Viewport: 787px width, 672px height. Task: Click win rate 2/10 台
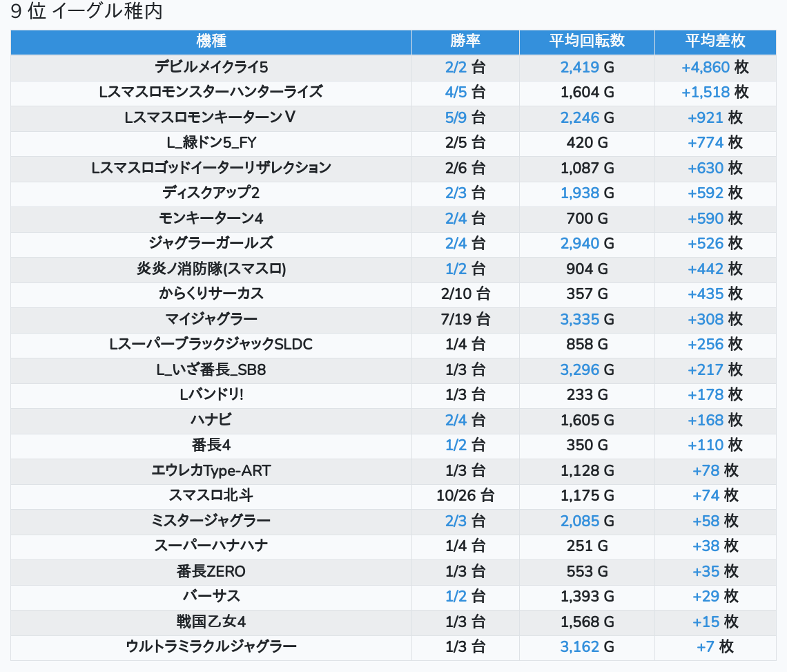coord(465,294)
